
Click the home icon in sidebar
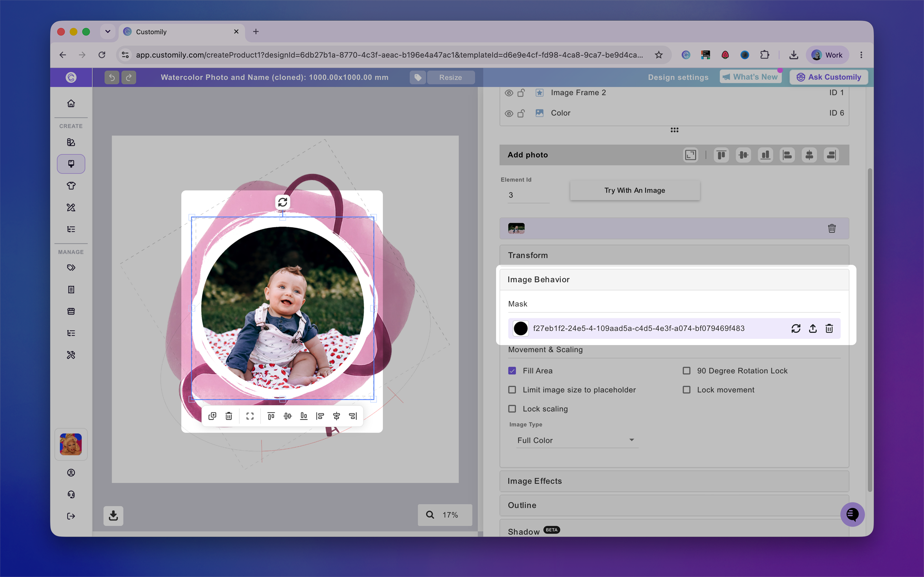71,103
